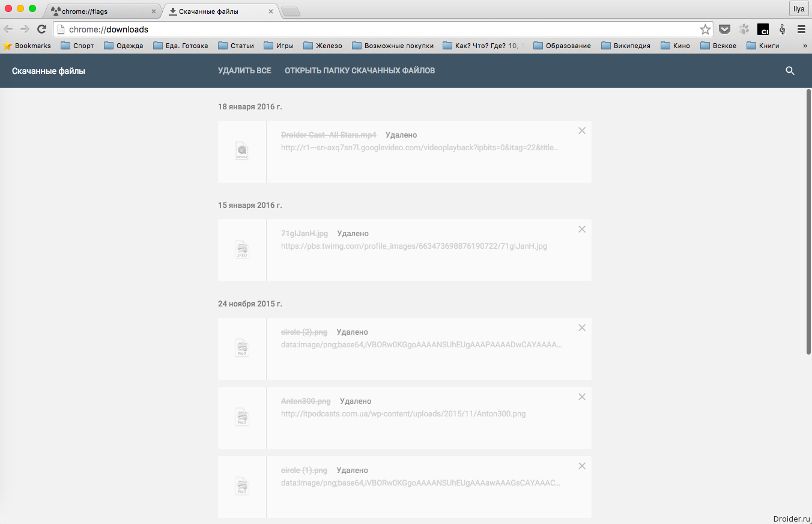Click the page vertical scrollbar thumb

click(x=808, y=222)
